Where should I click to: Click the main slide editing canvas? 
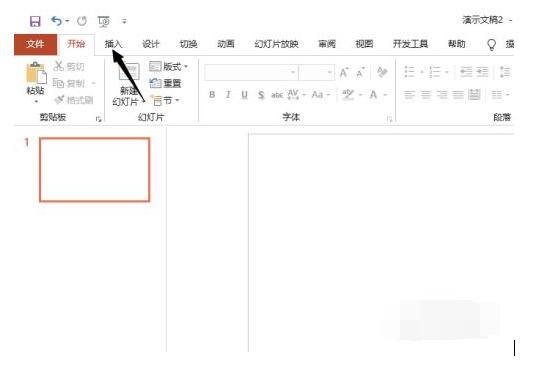click(x=381, y=242)
